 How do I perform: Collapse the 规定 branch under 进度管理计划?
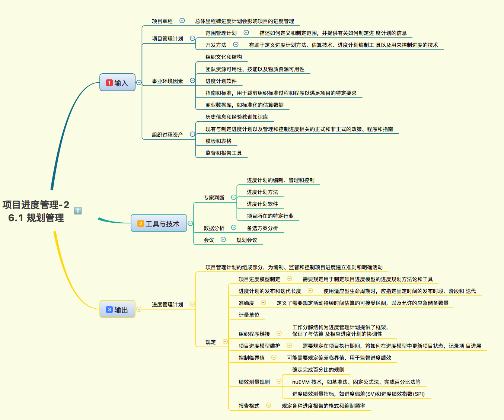225,341
